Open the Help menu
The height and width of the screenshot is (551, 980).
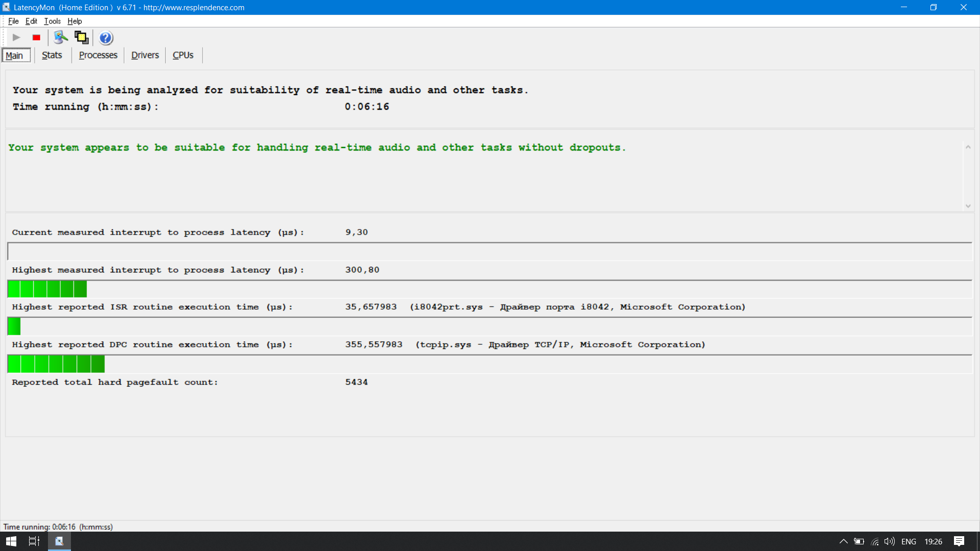75,21
